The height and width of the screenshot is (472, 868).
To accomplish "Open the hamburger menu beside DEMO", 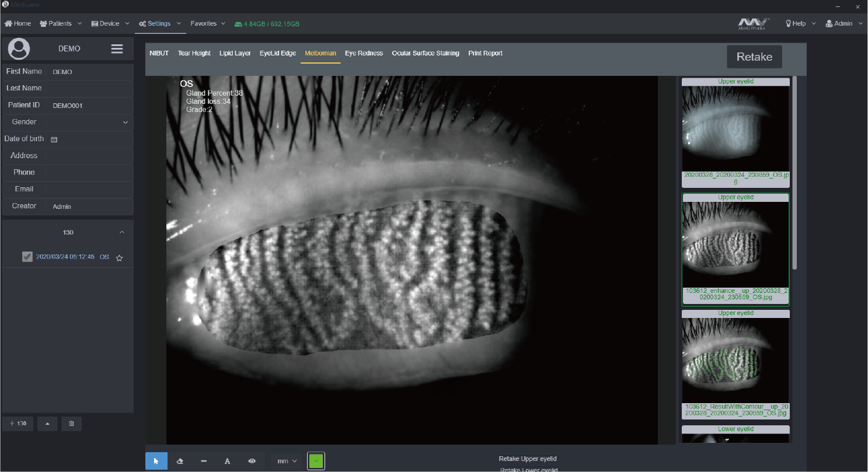I will 117,49.
